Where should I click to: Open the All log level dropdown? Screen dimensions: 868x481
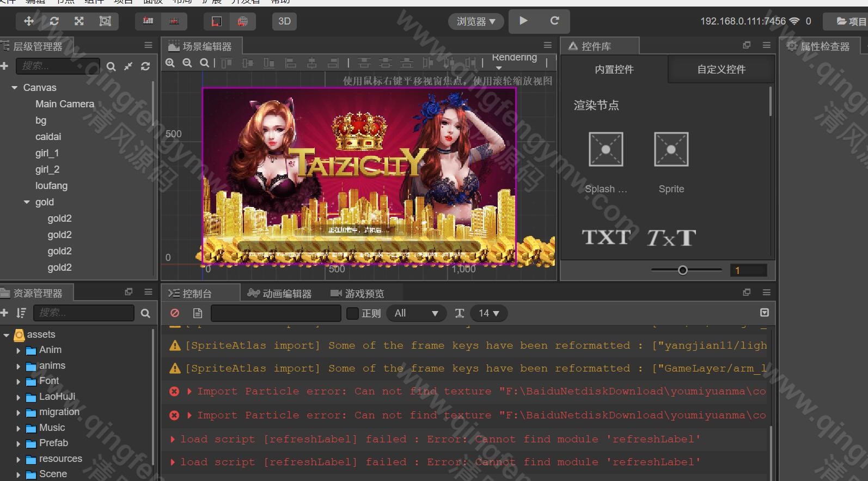click(x=417, y=313)
